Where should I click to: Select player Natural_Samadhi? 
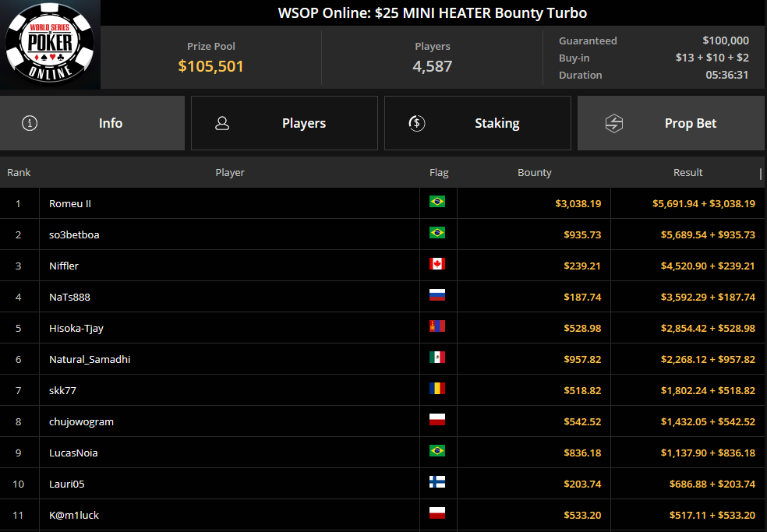tap(90, 359)
